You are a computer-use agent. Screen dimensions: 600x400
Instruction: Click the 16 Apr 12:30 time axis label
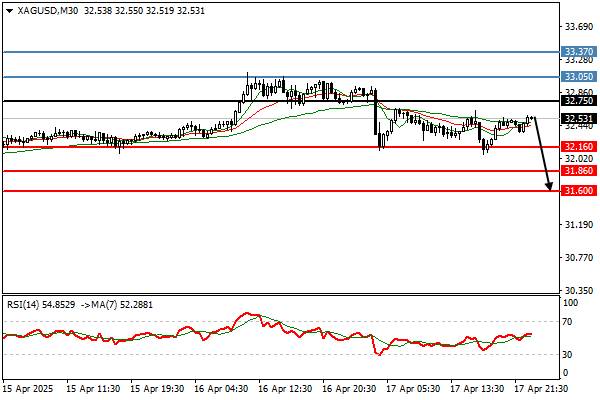(285, 389)
